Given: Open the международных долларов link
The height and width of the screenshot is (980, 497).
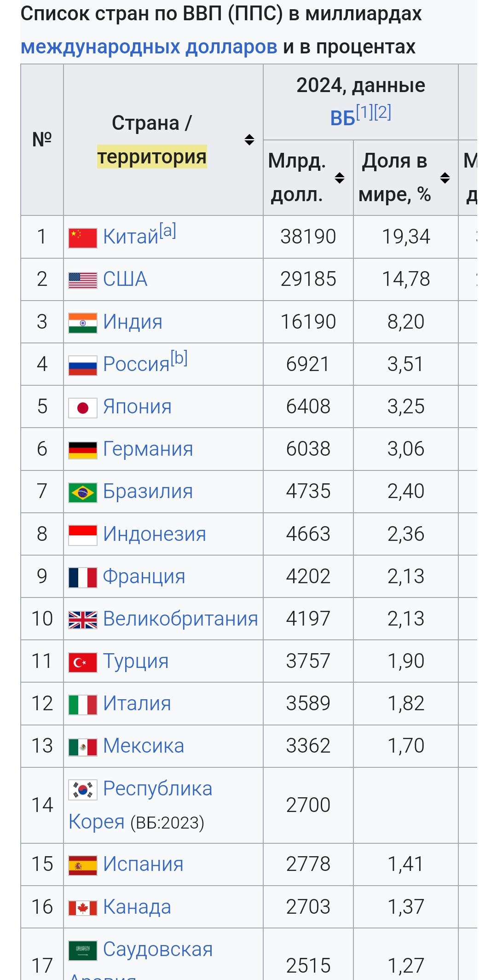Looking at the screenshot, I should (149, 47).
